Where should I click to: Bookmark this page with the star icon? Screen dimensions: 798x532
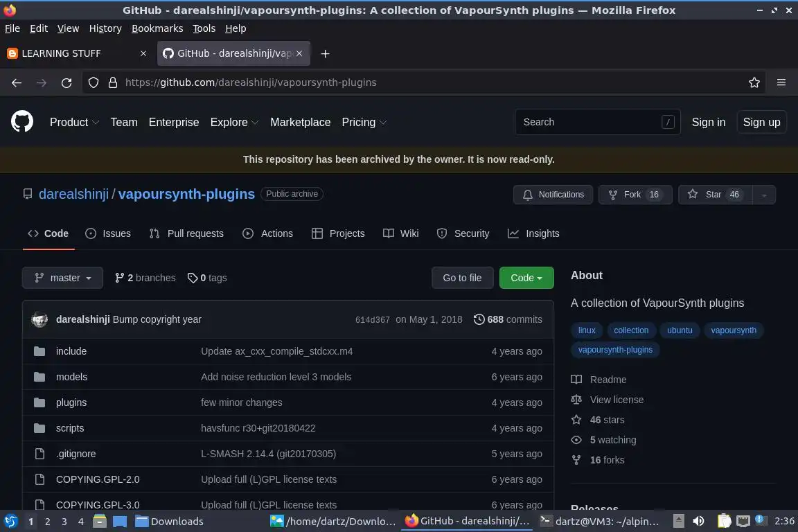(754, 82)
